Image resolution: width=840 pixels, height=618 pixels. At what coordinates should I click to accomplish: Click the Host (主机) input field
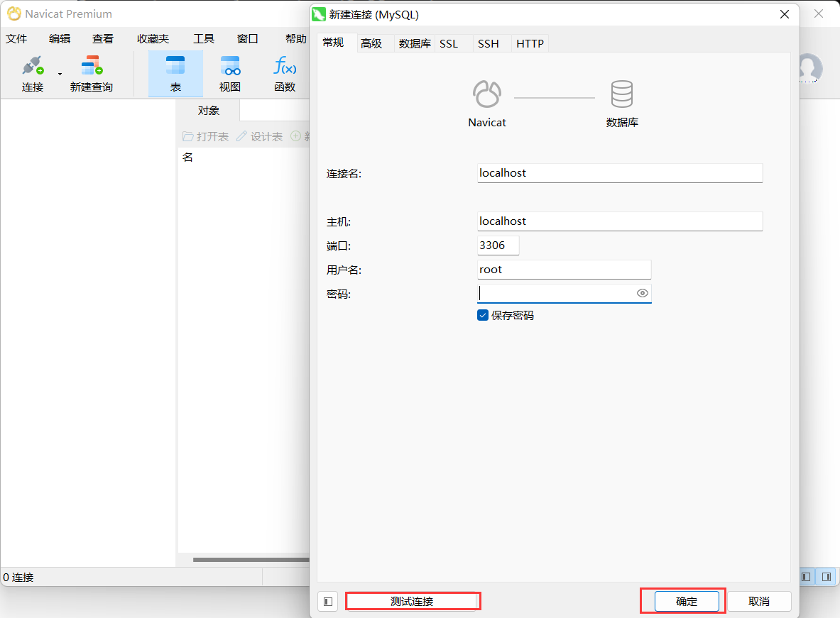[620, 221]
